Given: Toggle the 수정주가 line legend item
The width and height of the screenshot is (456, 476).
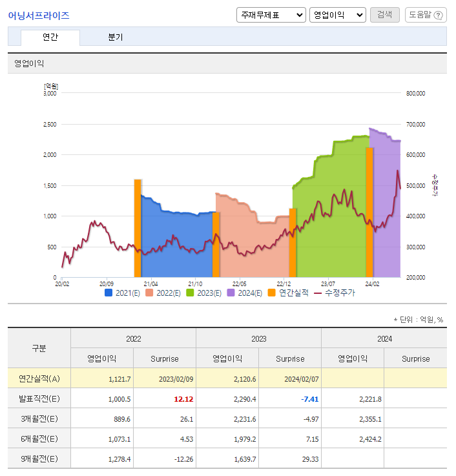Looking at the screenshot, I should (x=335, y=293).
